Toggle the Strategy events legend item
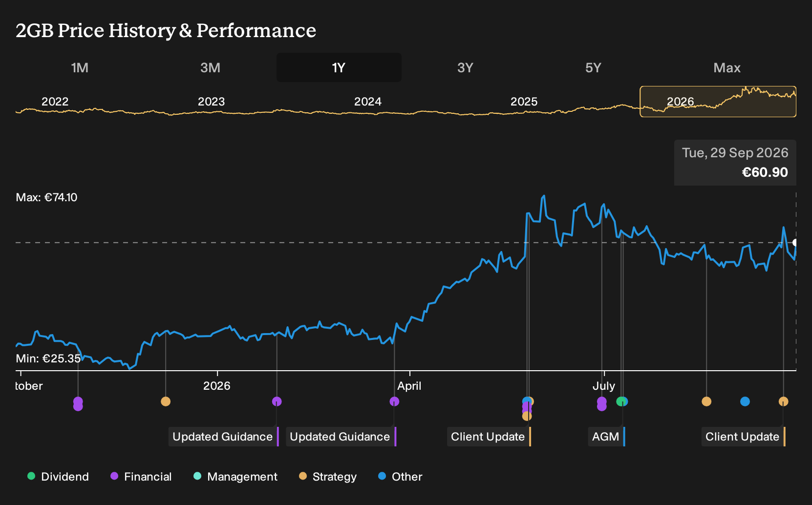812x505 pixels. point(327,476)
